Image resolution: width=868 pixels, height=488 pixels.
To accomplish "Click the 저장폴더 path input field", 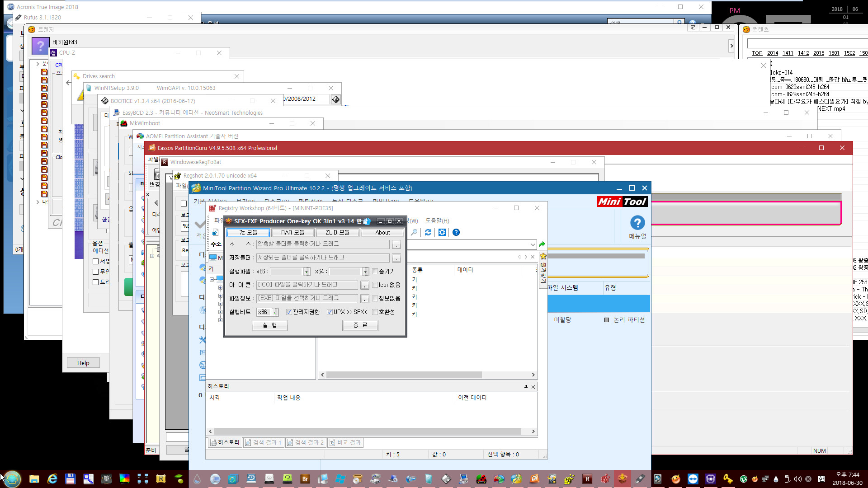I will coord(323,258).
